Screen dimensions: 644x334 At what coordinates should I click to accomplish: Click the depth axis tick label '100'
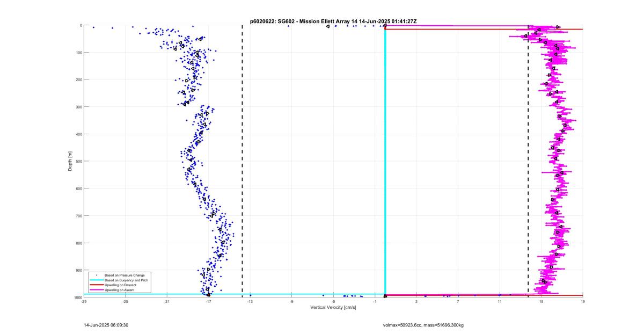[x=78, y=53]
